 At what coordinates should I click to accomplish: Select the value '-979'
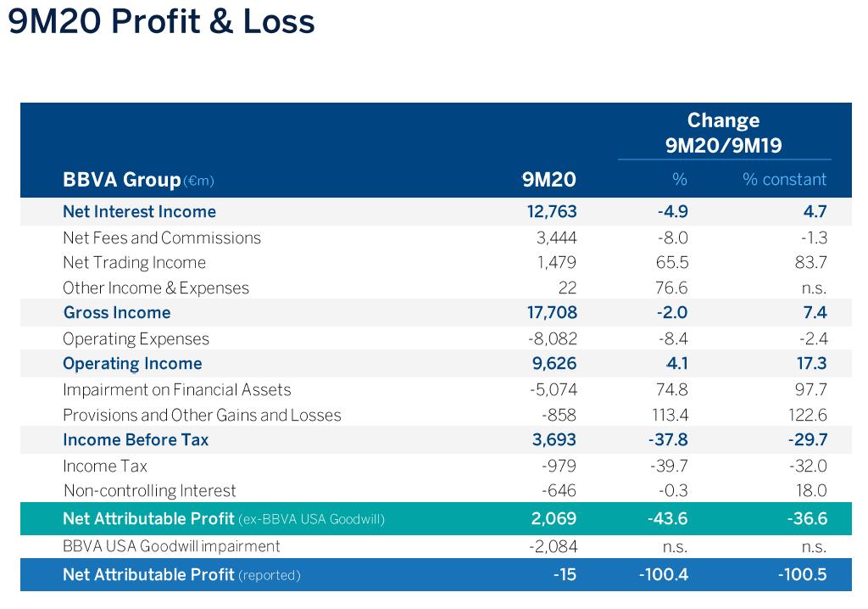point(559,466)
